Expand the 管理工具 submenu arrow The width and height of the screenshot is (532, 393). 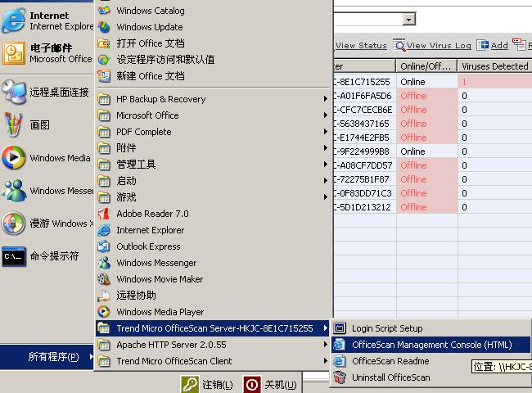coord(326,165)
